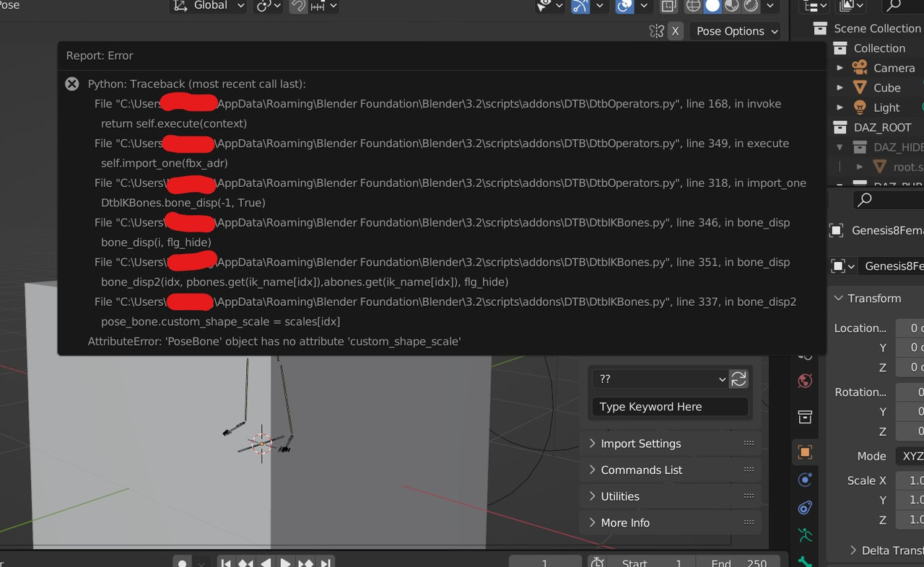Toggle X-Ray mode in viewport header
Screen dimensions: 924x567
[x=668, y=7]
